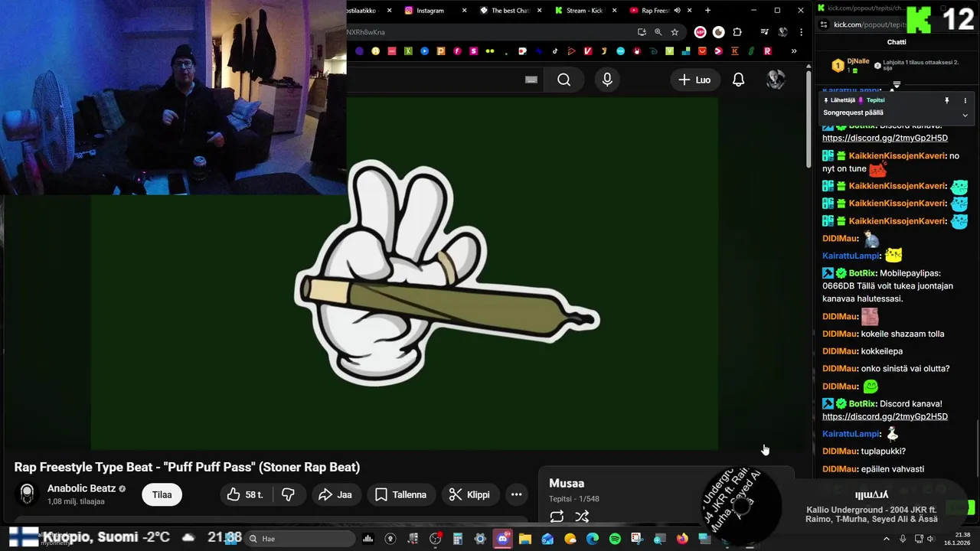The width and height of the screenshot is (980, 551).
Task: Open the lower Discord invite link in chat
Action: point(885,417)
